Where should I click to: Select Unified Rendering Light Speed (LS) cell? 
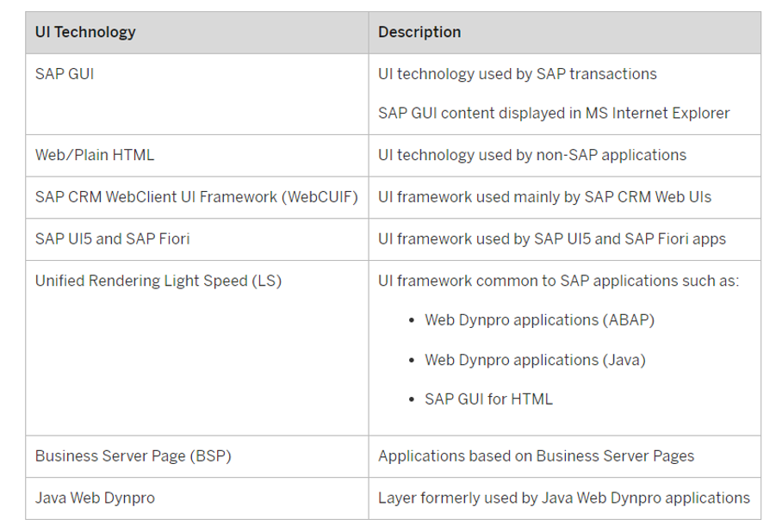click(197, 348)
